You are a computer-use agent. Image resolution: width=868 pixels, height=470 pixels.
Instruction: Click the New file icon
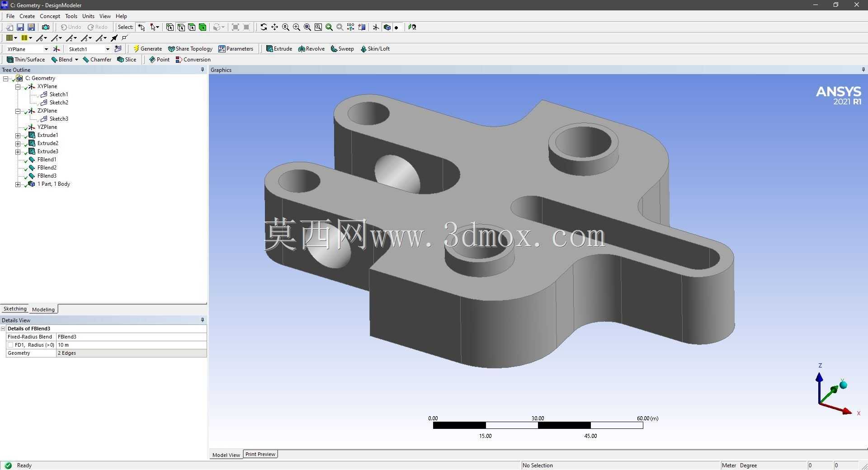coord(9,27)
